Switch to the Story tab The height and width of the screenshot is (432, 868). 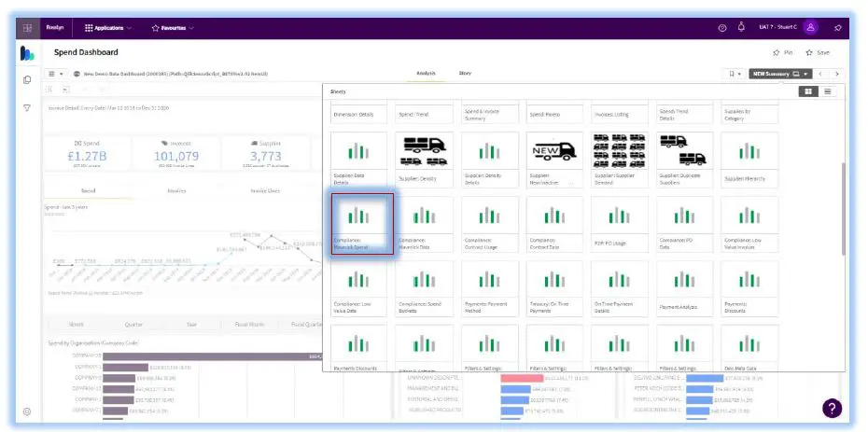click(465, 73)
